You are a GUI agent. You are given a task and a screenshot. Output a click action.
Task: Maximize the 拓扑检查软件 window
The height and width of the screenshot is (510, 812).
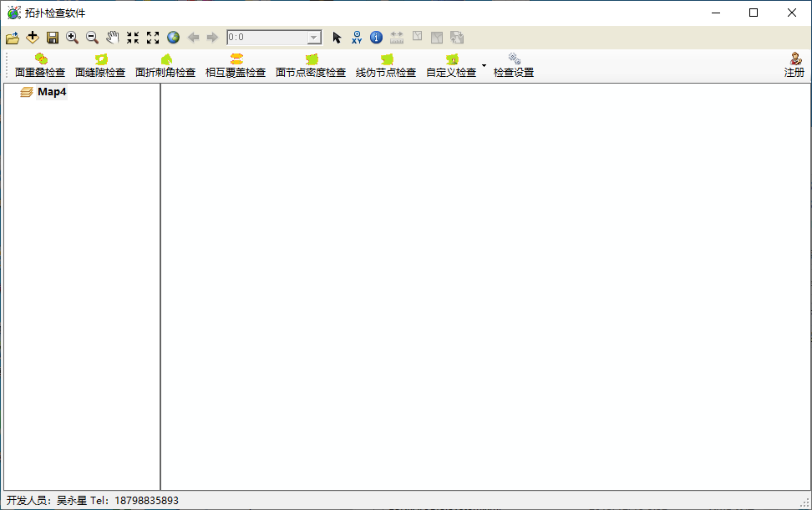754,13
